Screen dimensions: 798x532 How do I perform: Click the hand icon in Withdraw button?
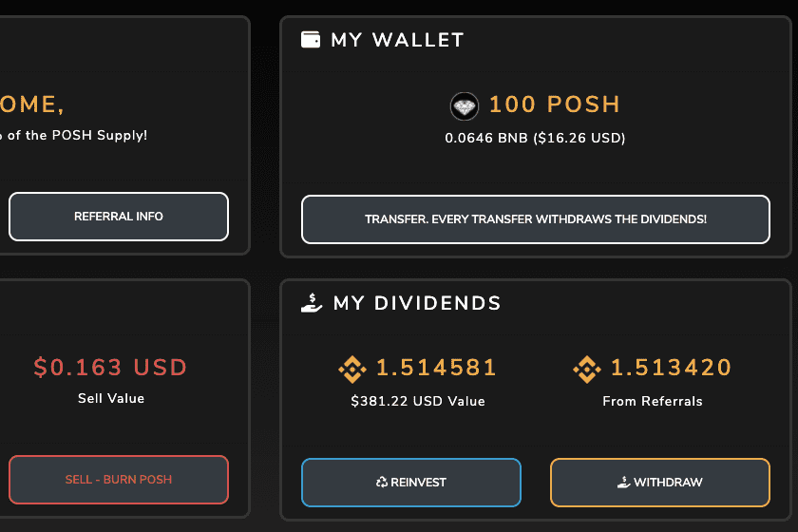(x=623, y=483)
